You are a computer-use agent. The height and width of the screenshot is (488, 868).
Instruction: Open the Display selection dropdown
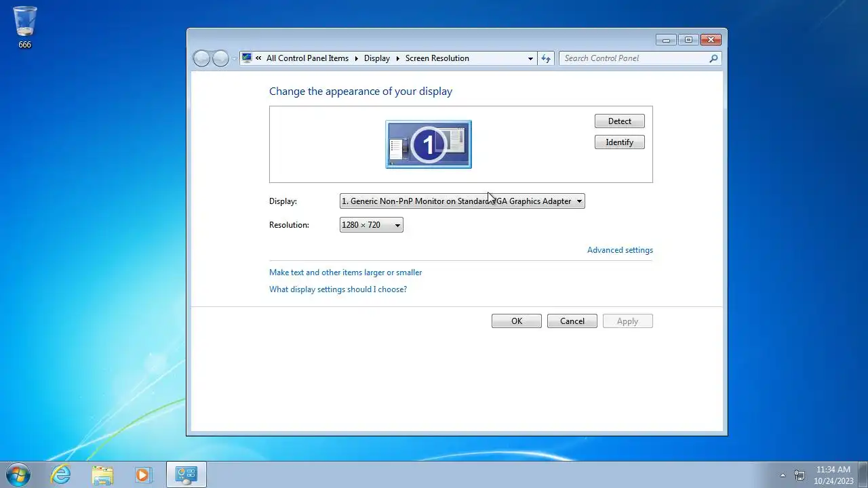[x=462, y=201]
